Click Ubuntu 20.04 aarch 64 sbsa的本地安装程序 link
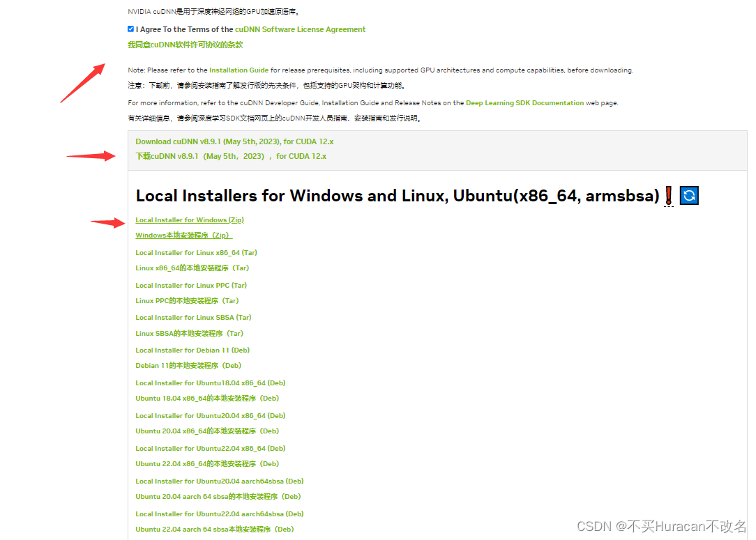This screenshot has width=756, height=540. (218, 497)
